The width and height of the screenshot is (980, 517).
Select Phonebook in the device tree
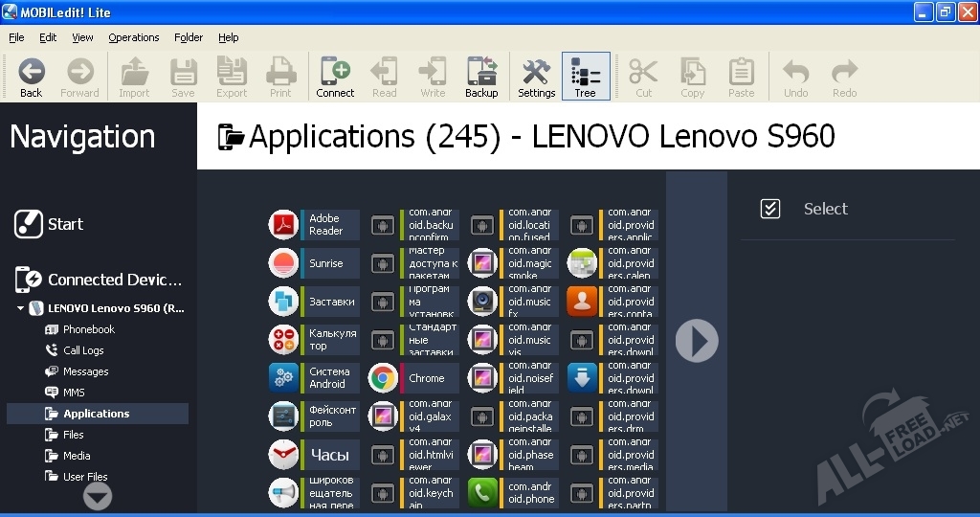[88, 329]
